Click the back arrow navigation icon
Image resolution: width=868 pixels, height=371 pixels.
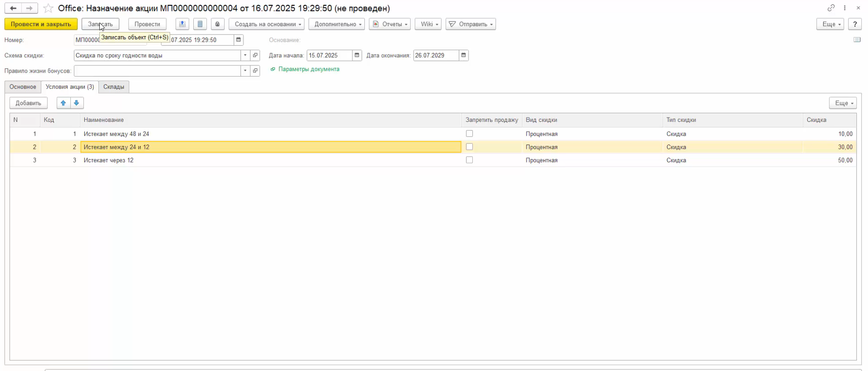click(13, 8)
